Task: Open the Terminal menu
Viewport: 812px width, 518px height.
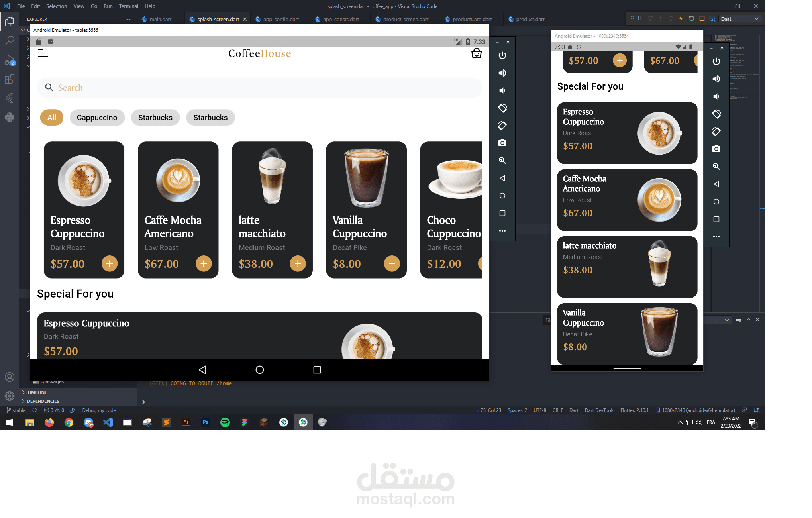Action: [x=128, y=6]
